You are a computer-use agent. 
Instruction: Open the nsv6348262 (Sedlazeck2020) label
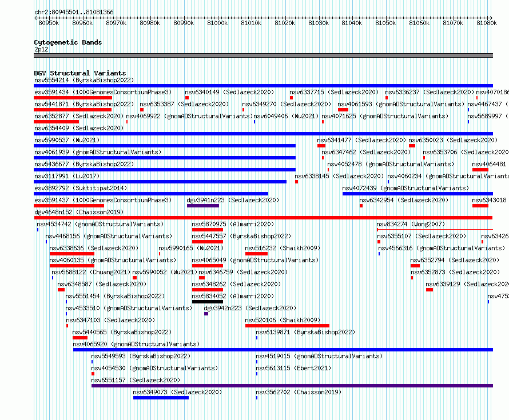[x=236, y=284]
